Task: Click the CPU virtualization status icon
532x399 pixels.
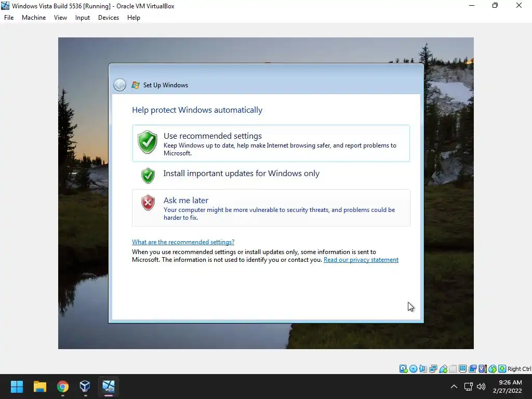Action: click(x=483, y=369)
